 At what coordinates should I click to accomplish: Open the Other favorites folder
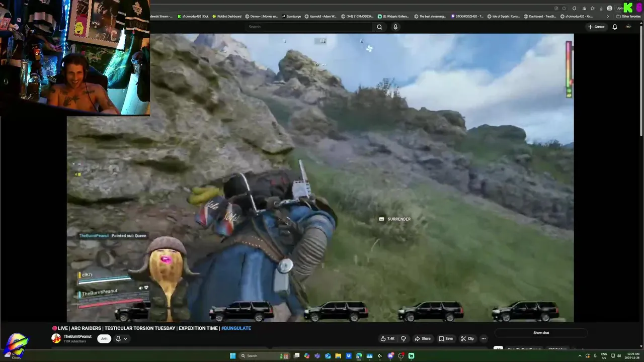click(628, 16)
